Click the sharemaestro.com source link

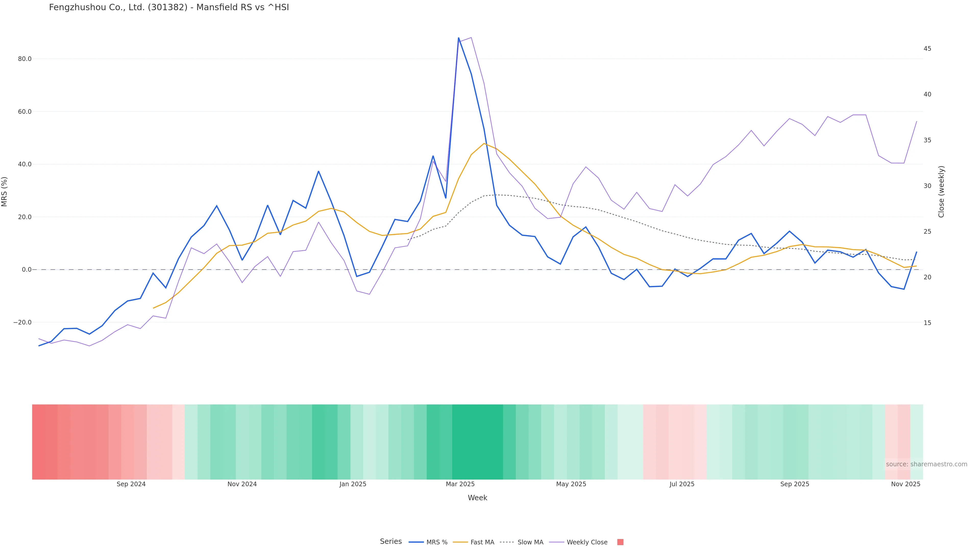click(938, 464)
